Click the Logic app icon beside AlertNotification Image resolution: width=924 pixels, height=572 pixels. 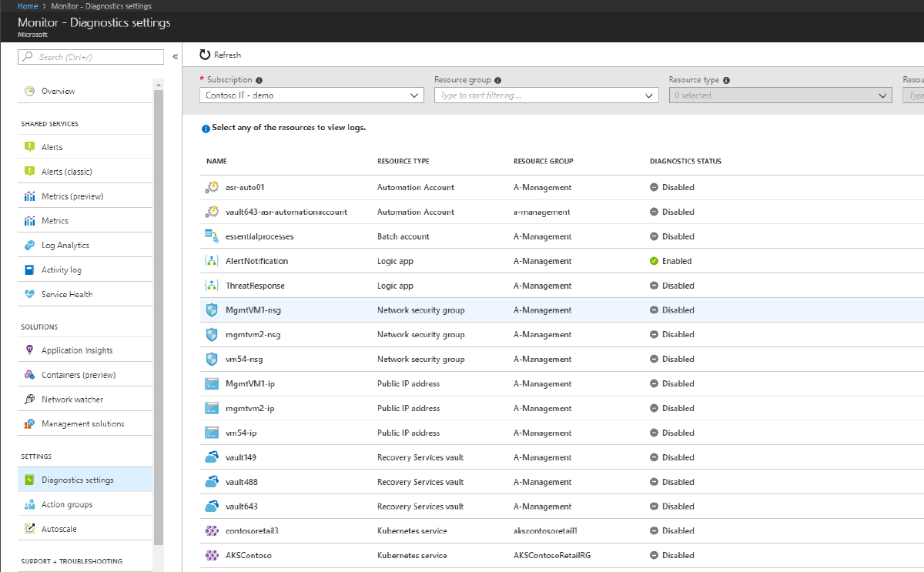[211, 260]
